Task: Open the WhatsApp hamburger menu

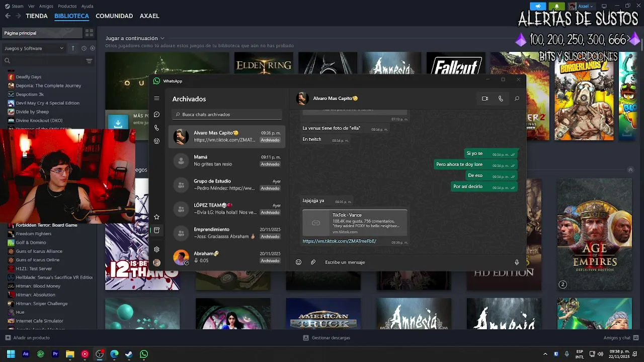Action: (156, 99)
